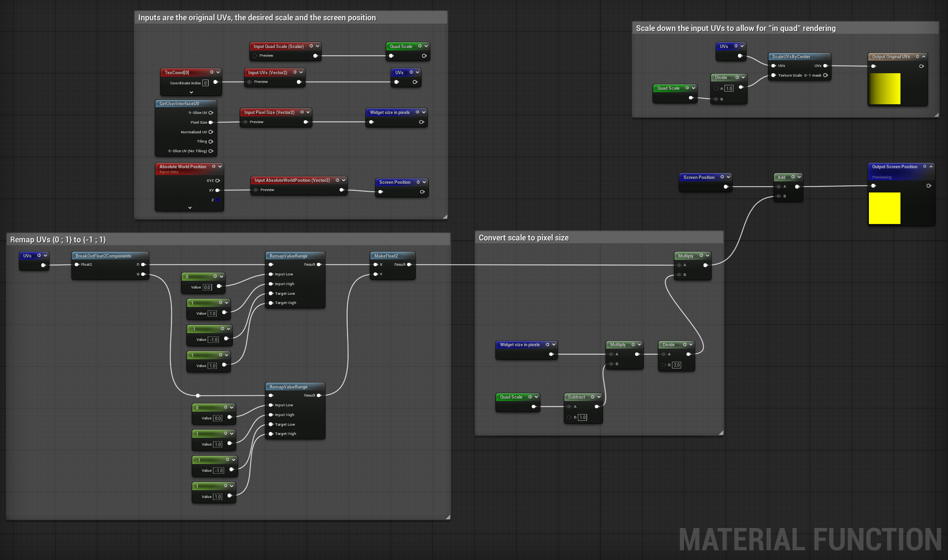The width and height of the screenshot is (948, 560).
Task: Collapse the Input UVs (Vector2) node chevron
Action: pos(301,72)
